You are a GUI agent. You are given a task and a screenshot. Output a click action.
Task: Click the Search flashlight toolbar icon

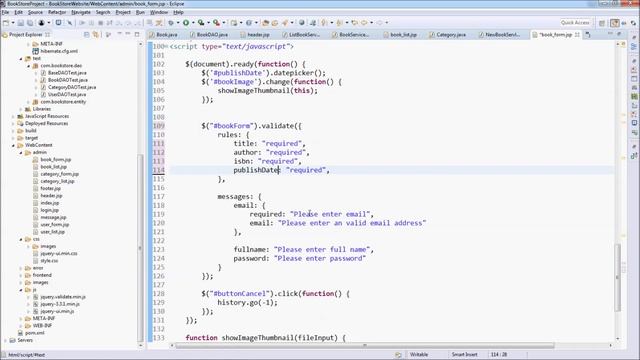pyautogui.click(x=284, y=23)
